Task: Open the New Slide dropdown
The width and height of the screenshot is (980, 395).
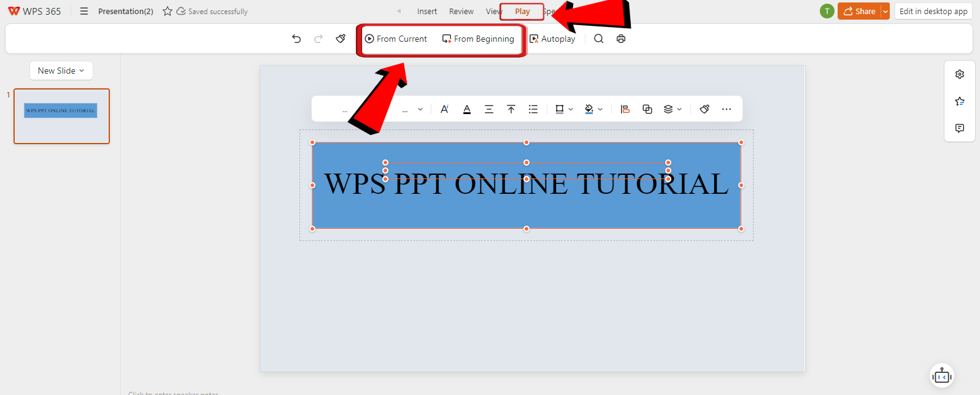Action: pyautogui.click(x=61, y=71)
